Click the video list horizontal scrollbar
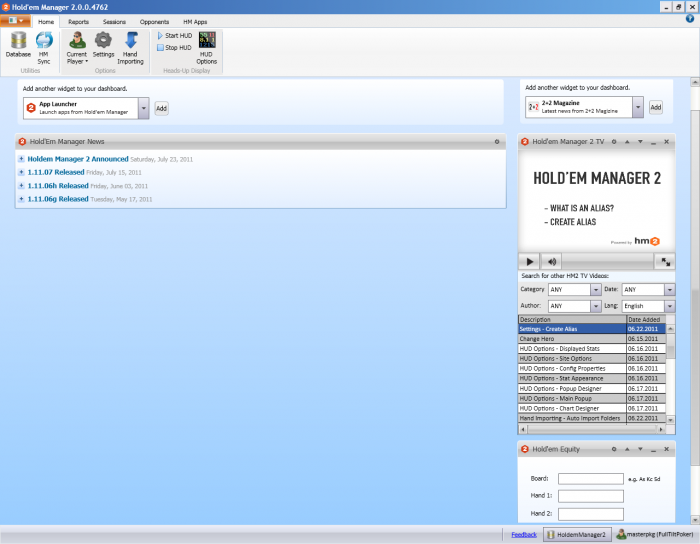This screenshot has height=544, width=700. pos(596,429)
